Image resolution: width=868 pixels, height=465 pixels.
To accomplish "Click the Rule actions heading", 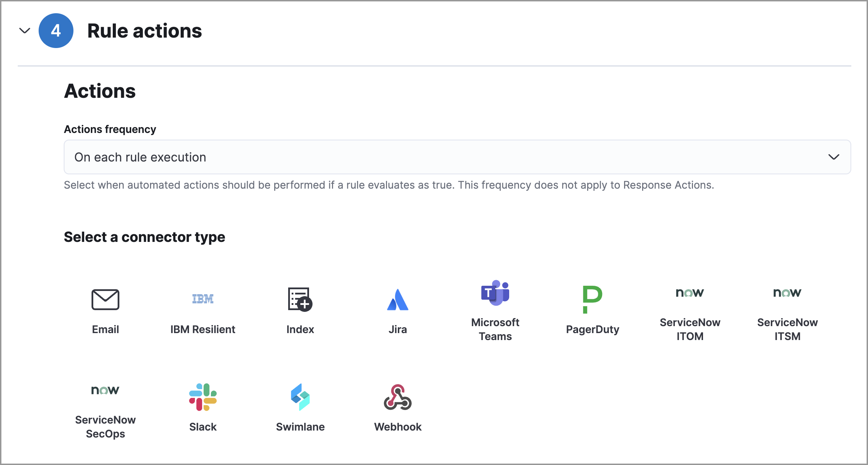I will click(x=144, y=31).
